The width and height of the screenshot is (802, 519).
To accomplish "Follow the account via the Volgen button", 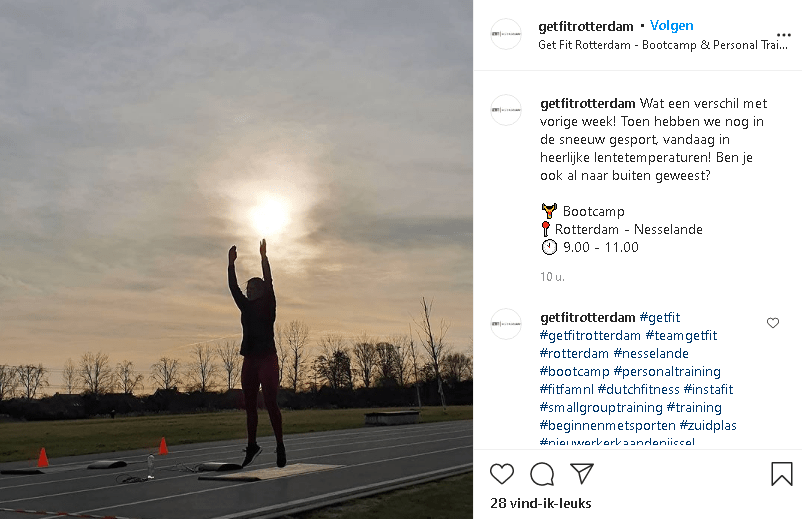I will pyautogui.click(x=672, y=26).
